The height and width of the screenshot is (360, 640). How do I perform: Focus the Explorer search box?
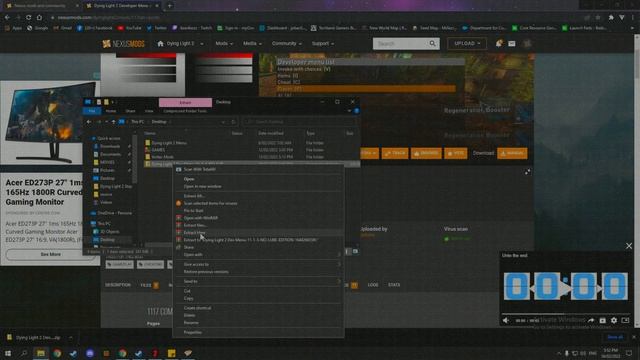[299, 122]
